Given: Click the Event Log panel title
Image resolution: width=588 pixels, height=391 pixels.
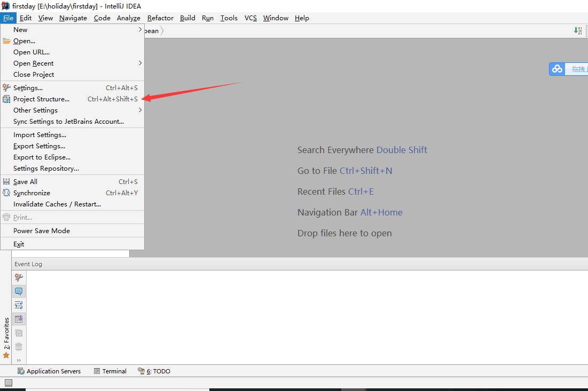Looking at the screenshot, I should click(28, 264).
